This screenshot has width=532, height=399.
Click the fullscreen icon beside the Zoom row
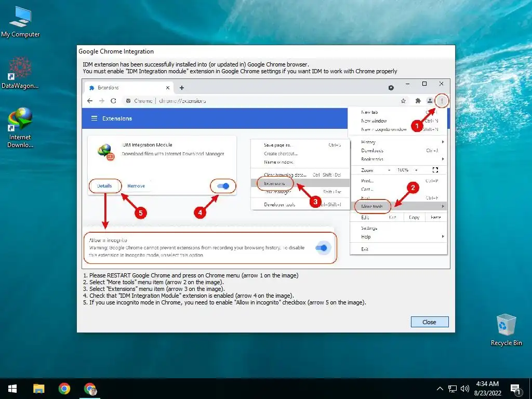[435, 170]
